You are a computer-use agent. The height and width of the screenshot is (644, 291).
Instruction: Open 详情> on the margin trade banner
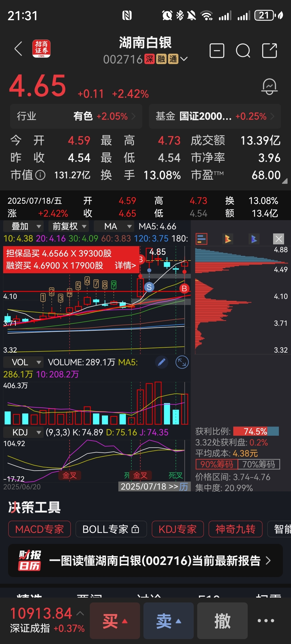(125, 265)
